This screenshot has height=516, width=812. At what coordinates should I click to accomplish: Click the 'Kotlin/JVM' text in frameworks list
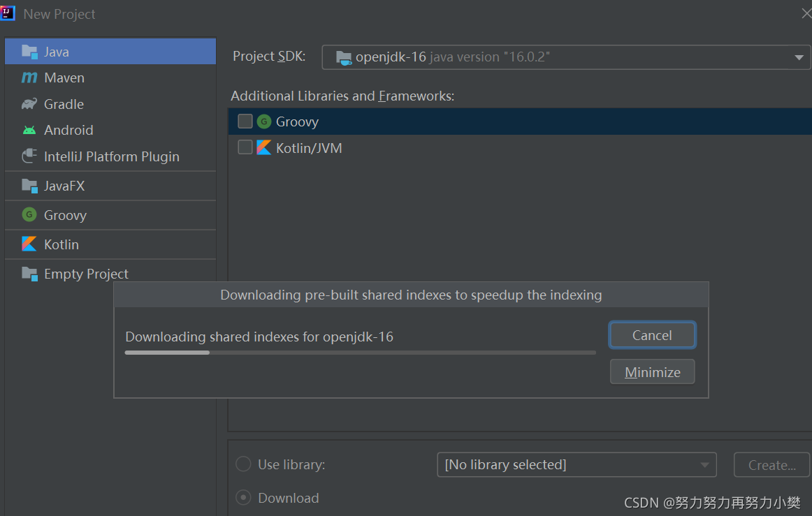coord(309,149)
